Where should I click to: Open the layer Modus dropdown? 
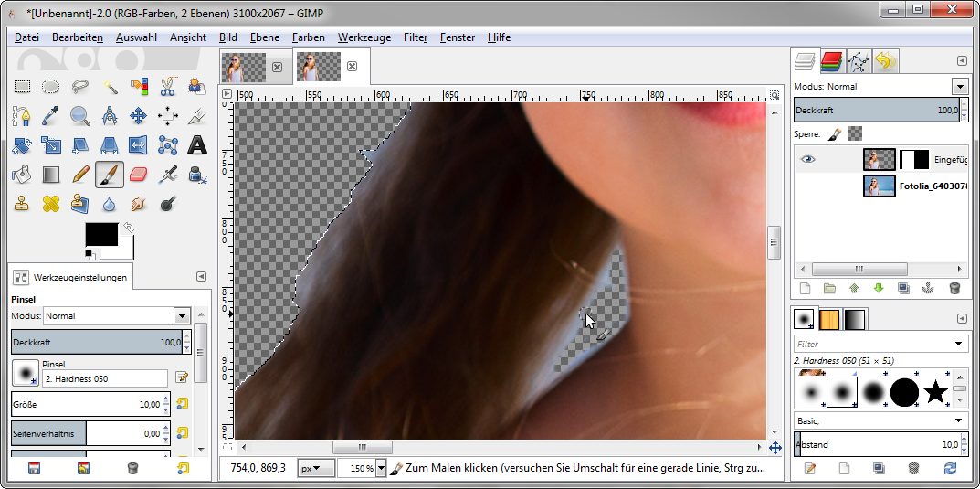coord(959,86)
